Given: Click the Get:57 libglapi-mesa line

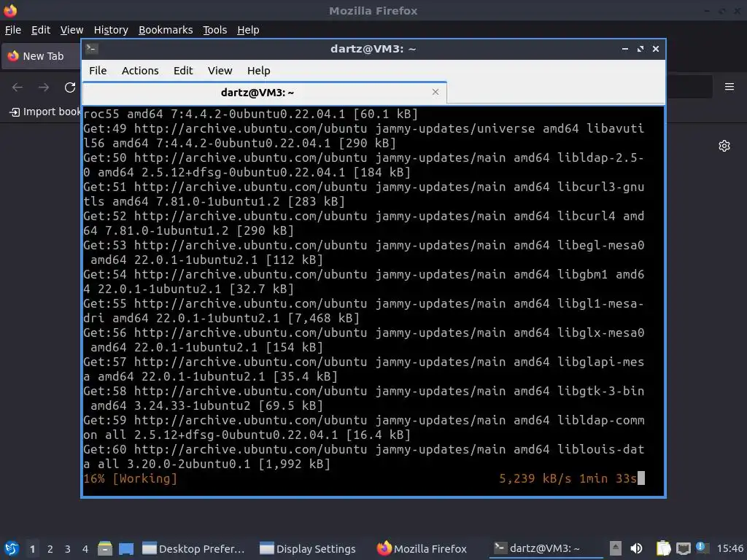Looking at the screenshot, I should click(x=364, y=369).
